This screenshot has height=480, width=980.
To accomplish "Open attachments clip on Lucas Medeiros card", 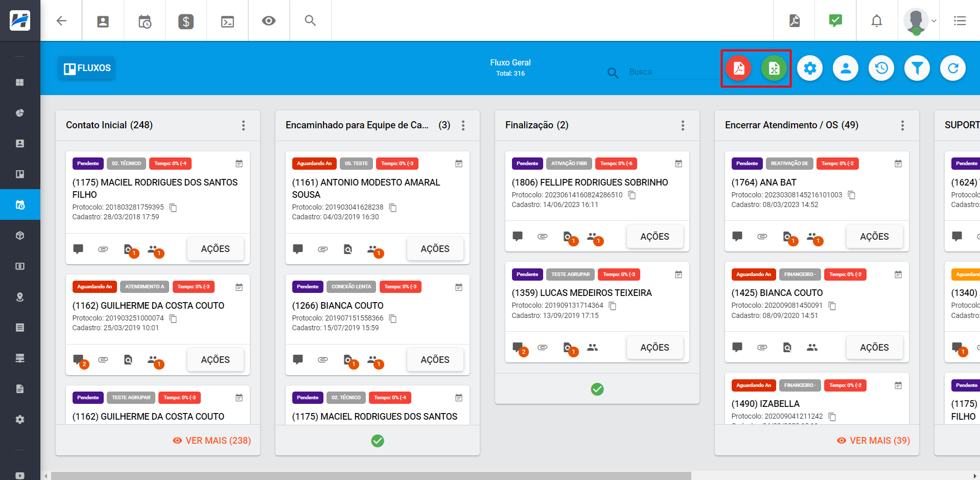I will pos(543,348).
